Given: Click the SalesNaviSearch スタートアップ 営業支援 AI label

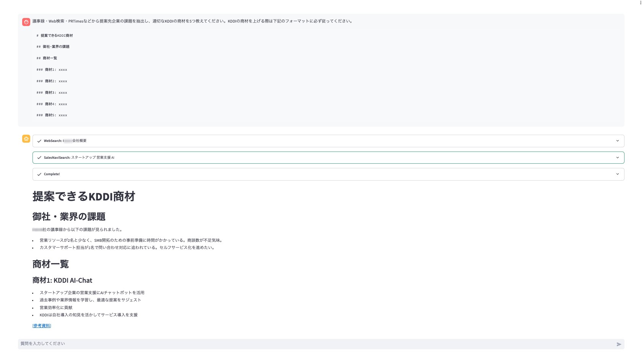Looking at the screenshot, I should click(x=79, y=158).
